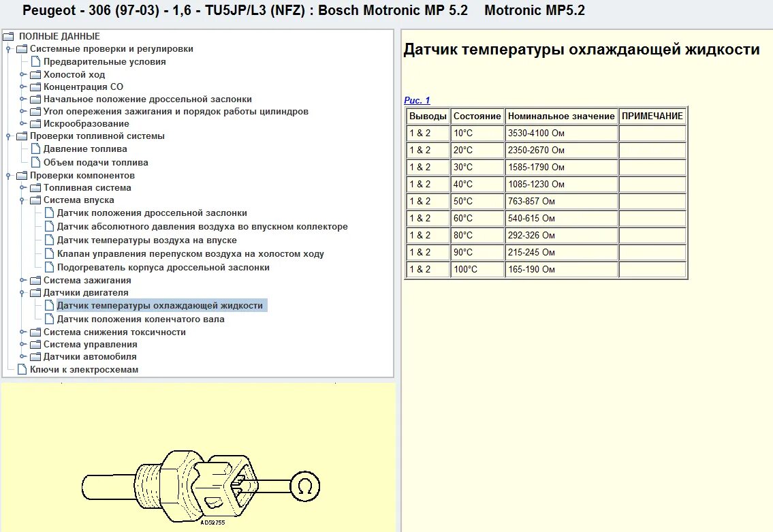Viewport: 773px width, 532px height.
Task: Open the 'Рис. 1' figure link
Action: [x=417, y=100]
